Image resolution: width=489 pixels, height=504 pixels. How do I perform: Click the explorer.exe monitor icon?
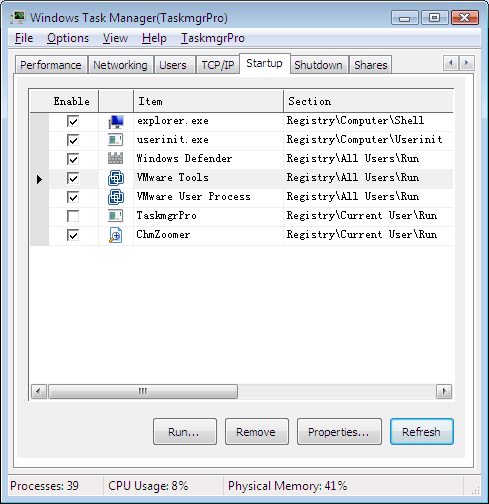(x=116, y=122)
